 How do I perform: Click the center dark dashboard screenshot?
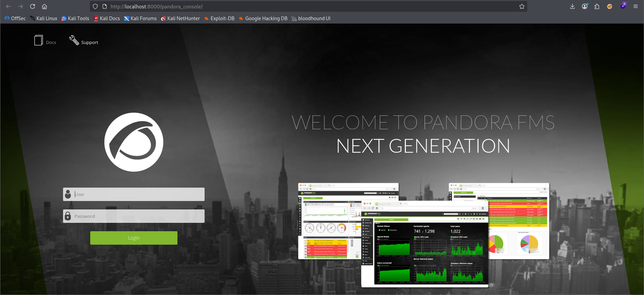click(x=425, y=244)
